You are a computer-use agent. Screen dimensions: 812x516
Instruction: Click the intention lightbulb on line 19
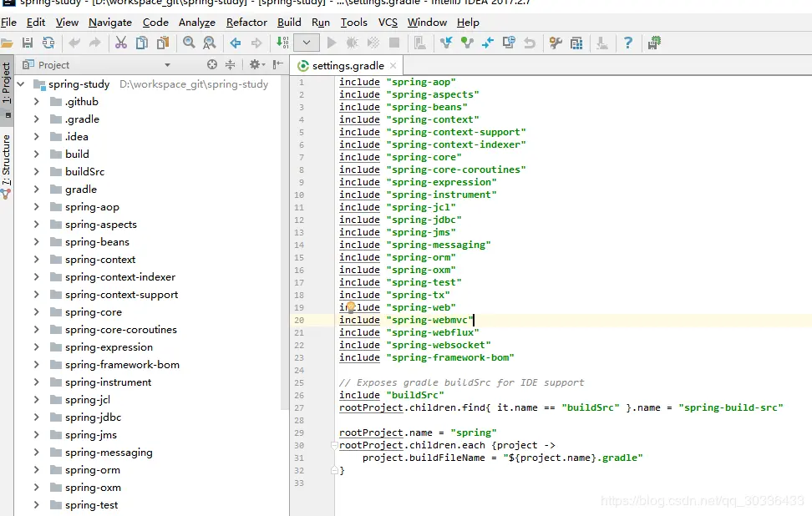[x=351, y=307]
